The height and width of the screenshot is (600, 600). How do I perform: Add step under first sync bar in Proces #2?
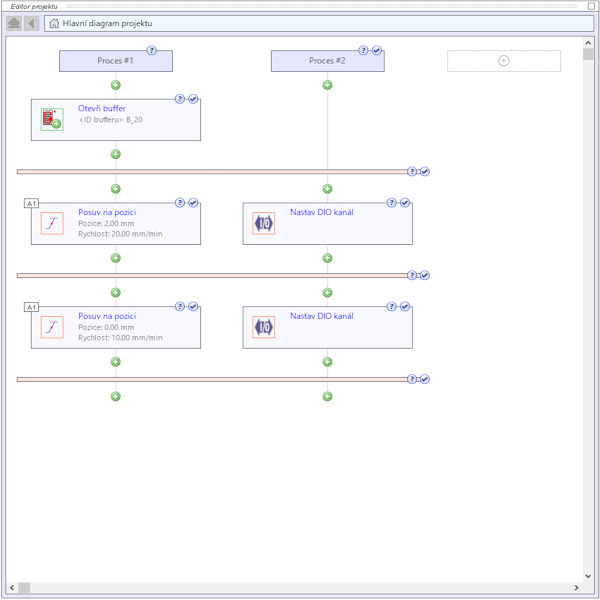tap(327, 189)
